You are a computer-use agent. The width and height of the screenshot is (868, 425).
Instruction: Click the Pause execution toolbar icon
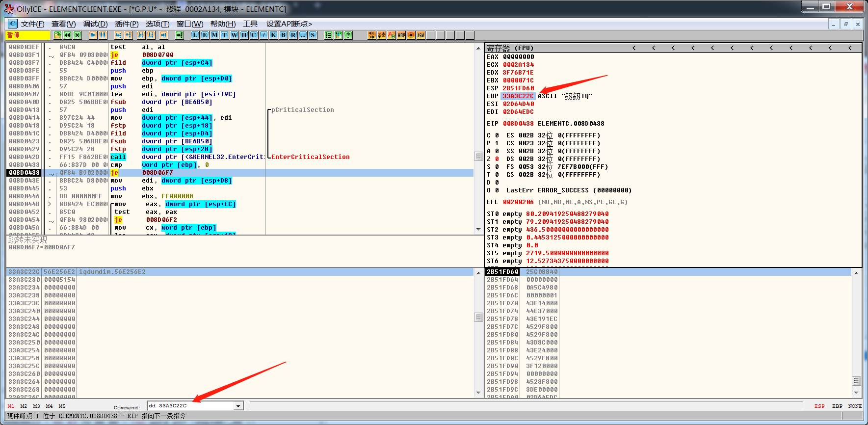[103, 35]
